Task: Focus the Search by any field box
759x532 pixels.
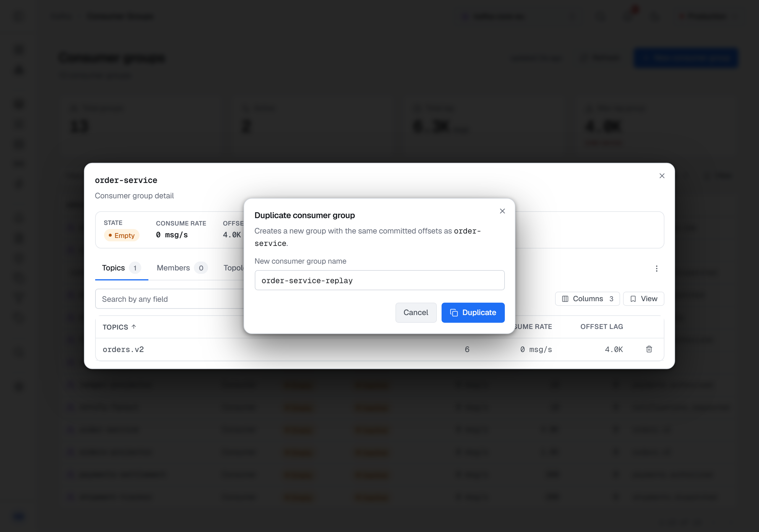Action: pyautogui.click(x=170, y=299)
